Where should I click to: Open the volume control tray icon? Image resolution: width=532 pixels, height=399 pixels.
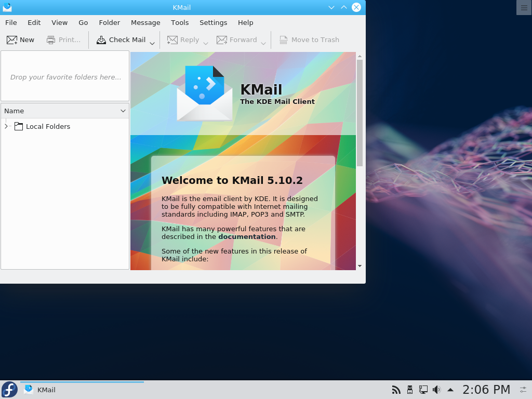coord(436,390)
